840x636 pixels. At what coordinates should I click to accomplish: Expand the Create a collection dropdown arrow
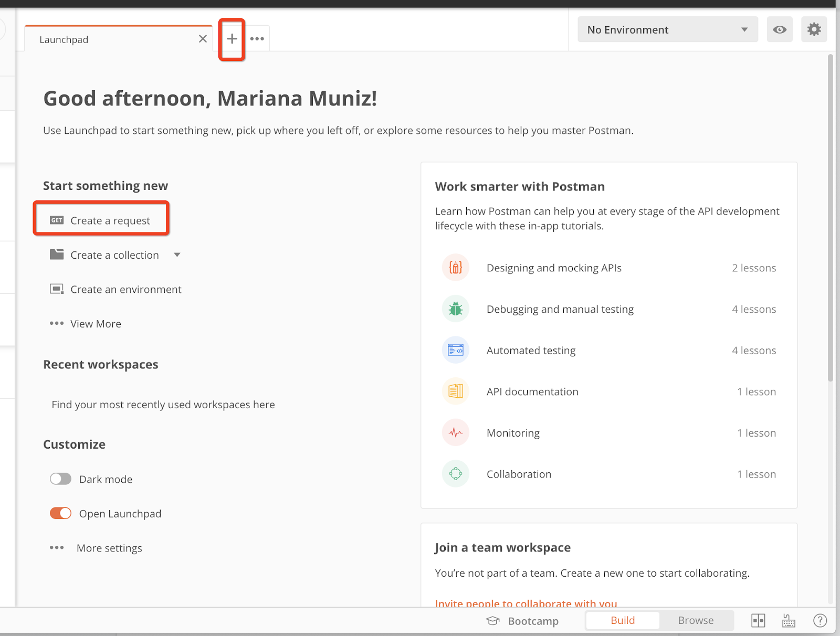point(177,255)
